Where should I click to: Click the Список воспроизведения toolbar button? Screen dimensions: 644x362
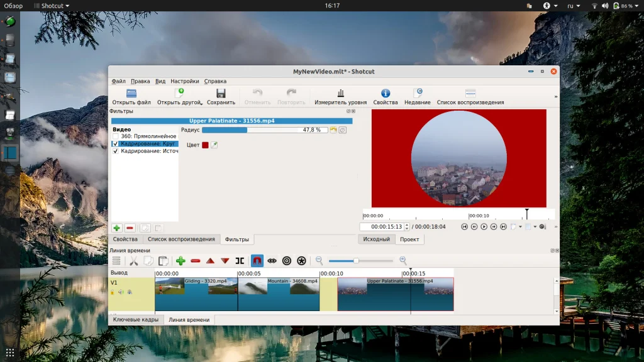click(x=470, y=96)
